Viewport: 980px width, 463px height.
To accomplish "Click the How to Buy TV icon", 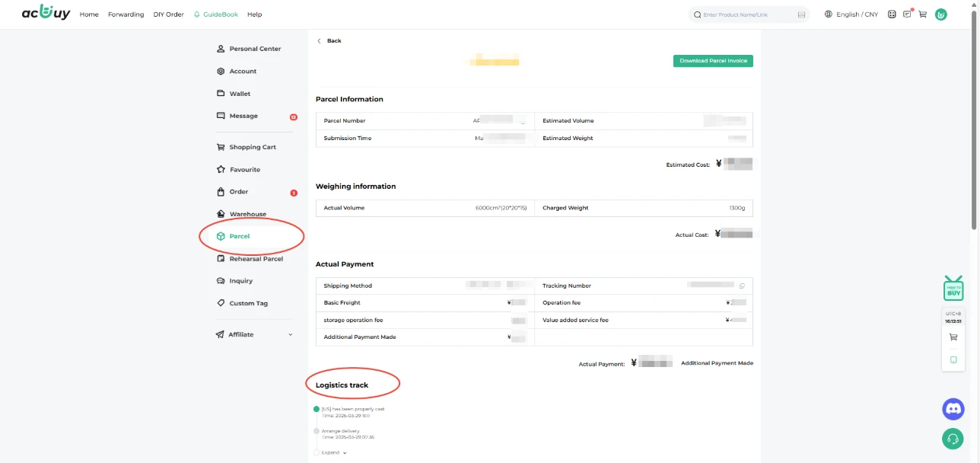I will 953,289.
